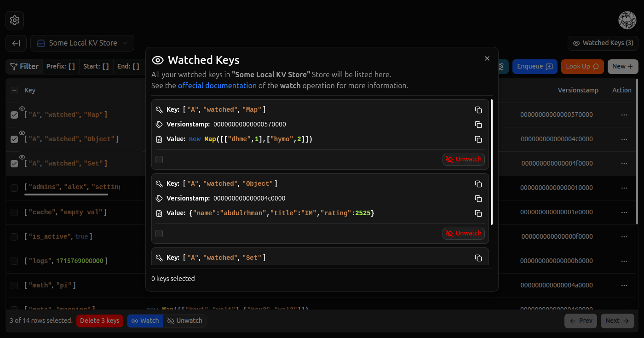Image resolution: width=644 pixels, height=338 pixels.
Task: Go to Next page
Action: (x=617, y=321)
